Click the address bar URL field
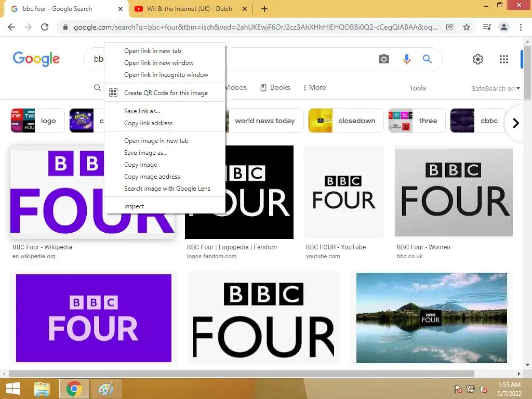Image resolution: width=532 pixels, height=399 pixels. (x=255, y=27)
